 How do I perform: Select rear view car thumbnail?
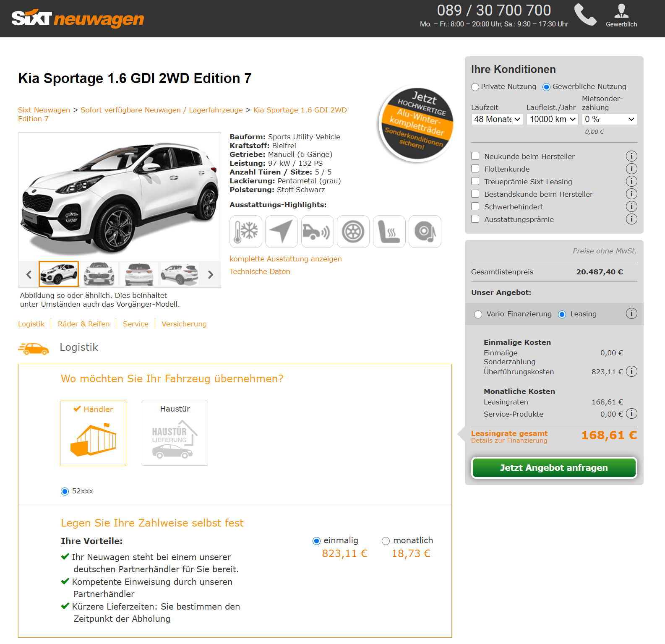(x=139, y=274)
